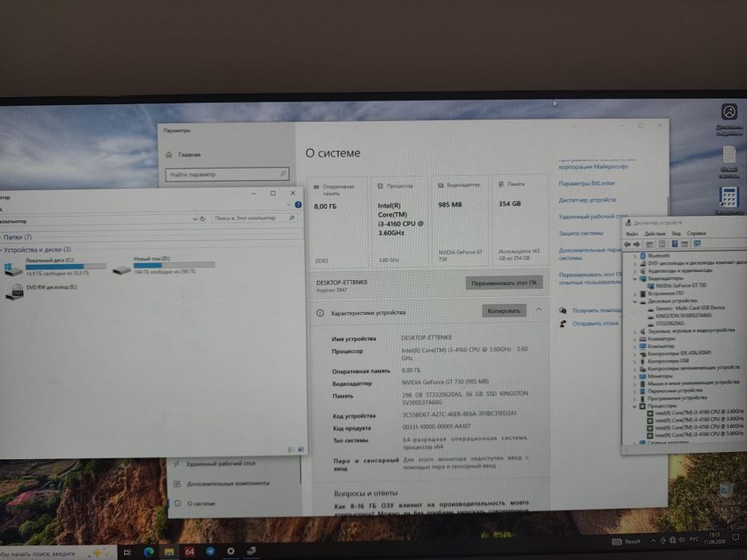Select KINGSTON SV300S37A60G in device tree

683,316
